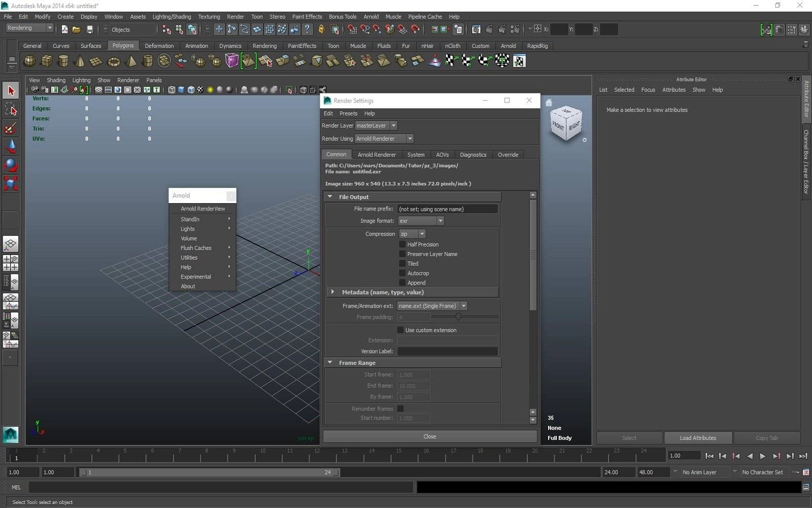Viewport: 812px width, 508px height.
Task: Click the Maya logo at bottom-left toolbox
Action: [x=11, y=435]
